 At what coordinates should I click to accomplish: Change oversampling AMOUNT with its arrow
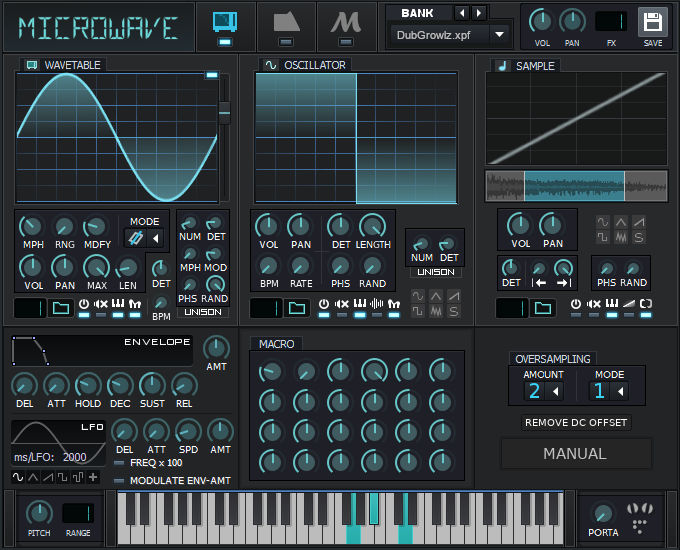tap(556, 392)
